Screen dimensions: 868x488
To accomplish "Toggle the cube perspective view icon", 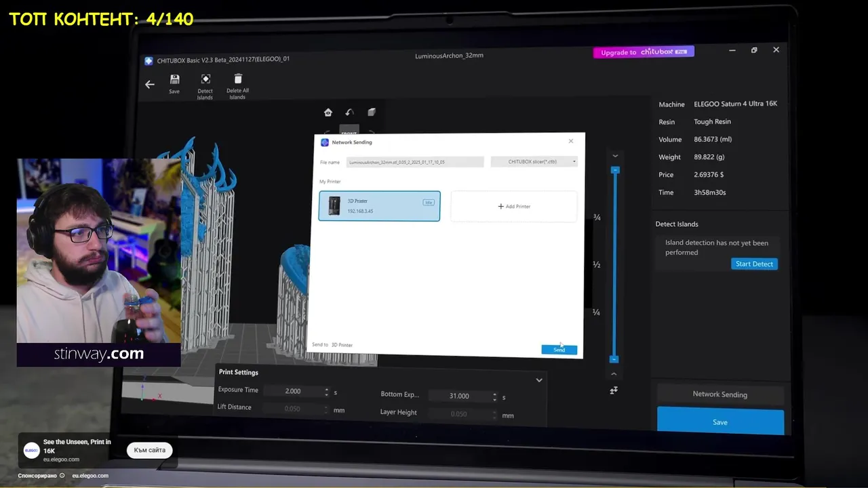I will pyautogui.click(x=372, y=113).
